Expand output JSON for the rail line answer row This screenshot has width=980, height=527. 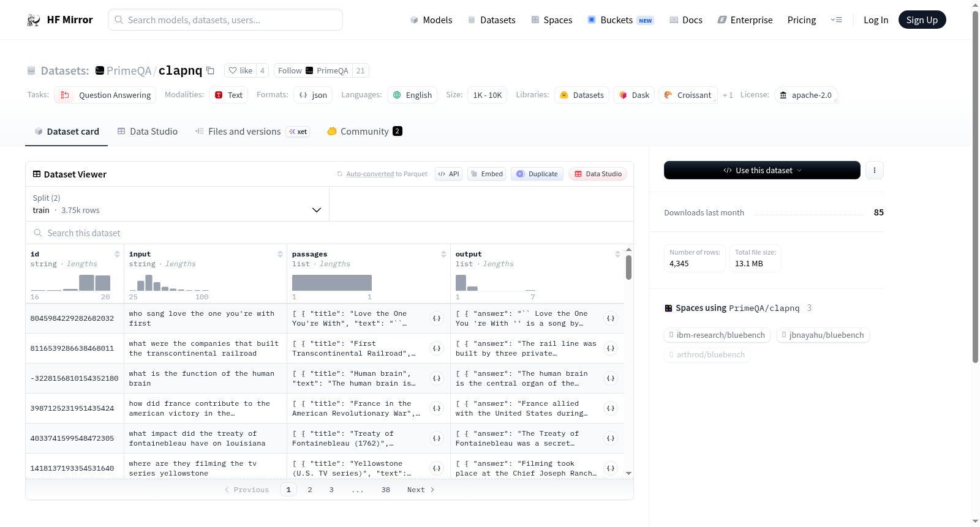point(611,348)
